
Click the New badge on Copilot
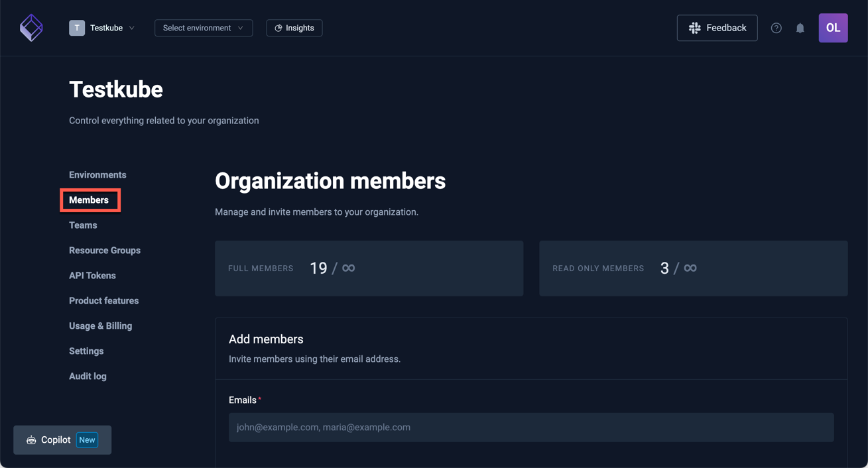(x=87, y=439)
